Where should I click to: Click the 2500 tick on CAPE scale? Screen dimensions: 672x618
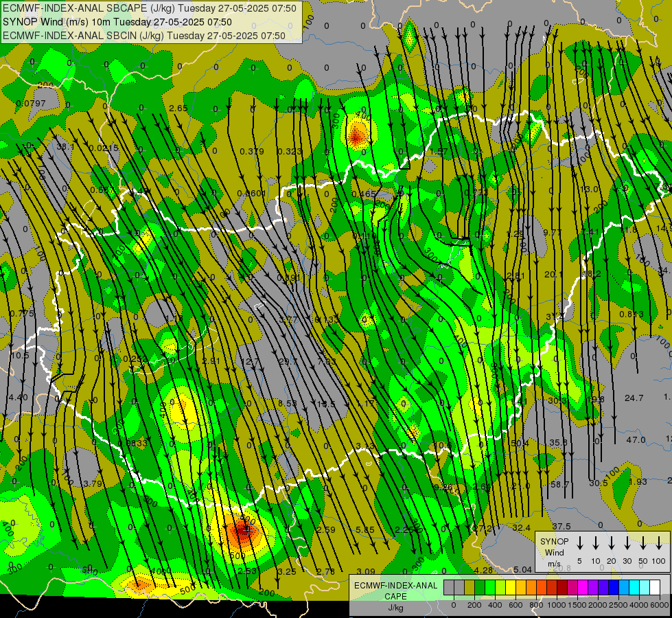[618, 605]
